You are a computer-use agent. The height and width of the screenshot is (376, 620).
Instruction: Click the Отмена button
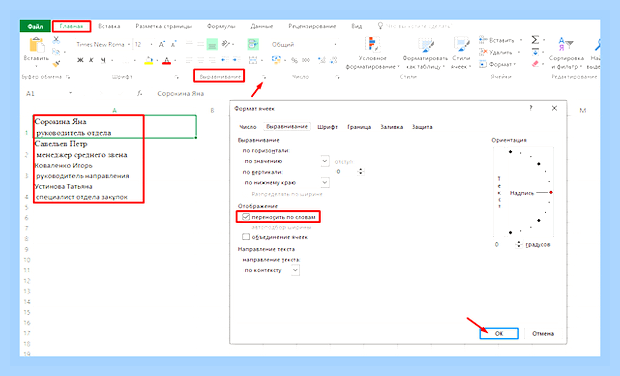pyautogui.click(x=543, y=333)
